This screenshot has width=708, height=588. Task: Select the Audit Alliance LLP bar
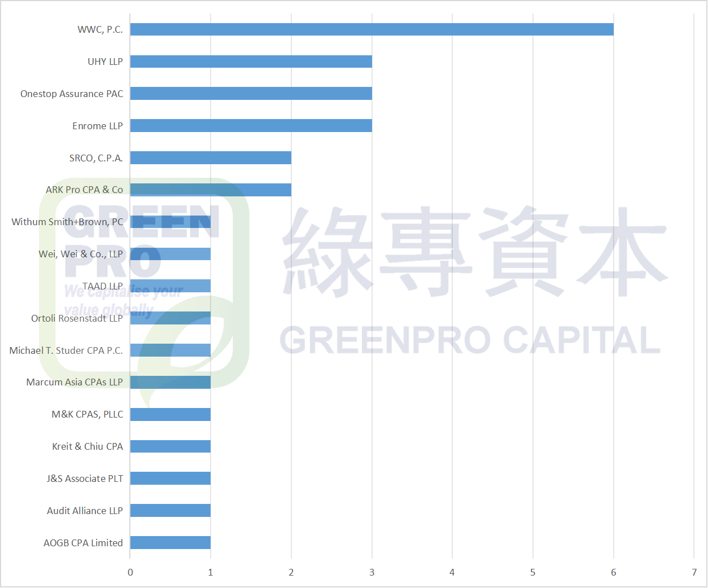pos(169,510)
